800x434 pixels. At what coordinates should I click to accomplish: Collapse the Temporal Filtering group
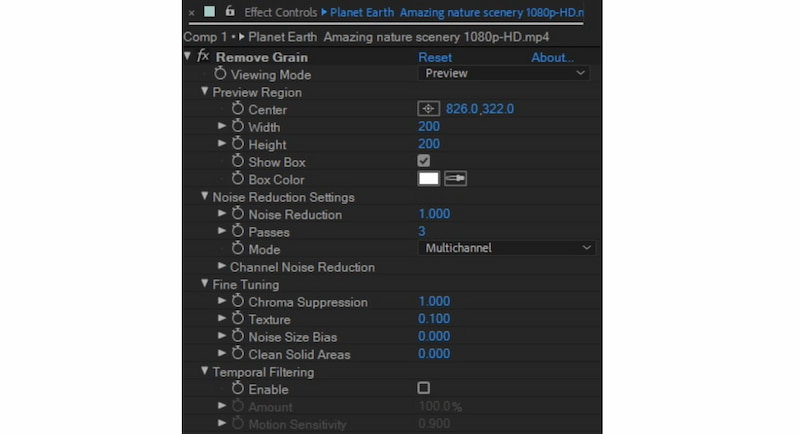(x=205, y=371)
